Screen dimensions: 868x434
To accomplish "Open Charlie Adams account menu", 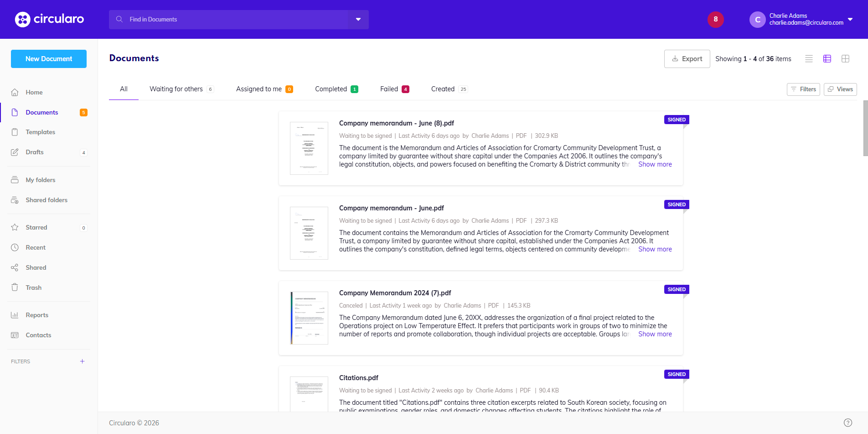I will coord(802,19).
